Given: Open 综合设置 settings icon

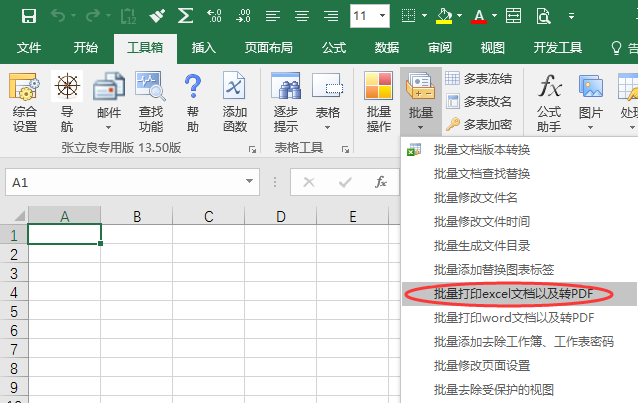Looking at the screenshot, I should (x=25, y=102).
